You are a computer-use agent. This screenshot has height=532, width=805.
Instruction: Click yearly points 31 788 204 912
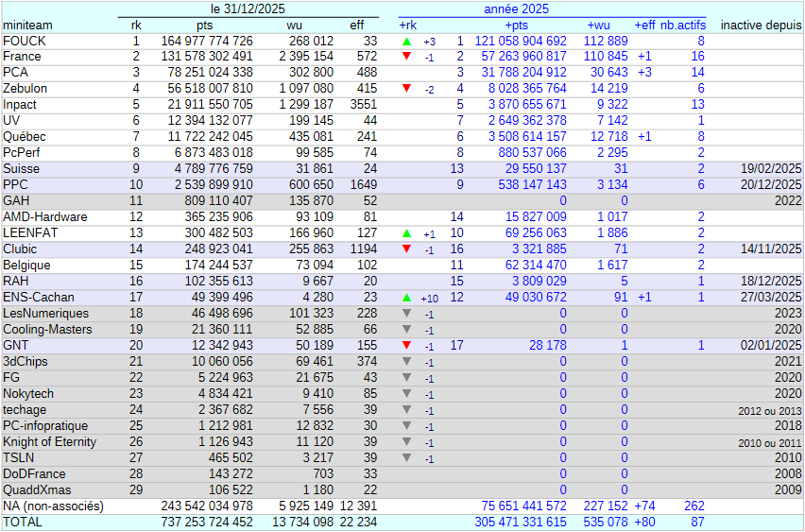[x=523, y=73]
